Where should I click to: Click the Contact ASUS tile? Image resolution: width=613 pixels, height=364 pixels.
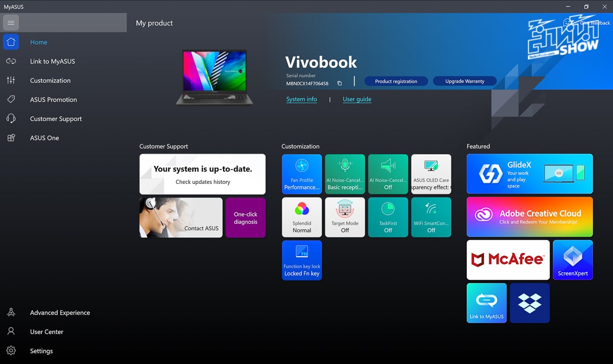181,217
